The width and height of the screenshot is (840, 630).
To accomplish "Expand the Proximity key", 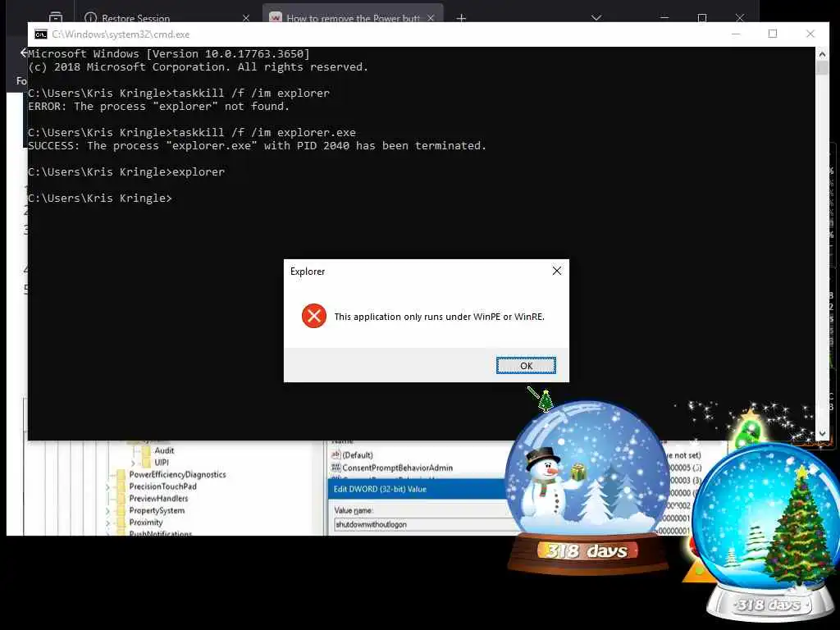I will [107, 523].
